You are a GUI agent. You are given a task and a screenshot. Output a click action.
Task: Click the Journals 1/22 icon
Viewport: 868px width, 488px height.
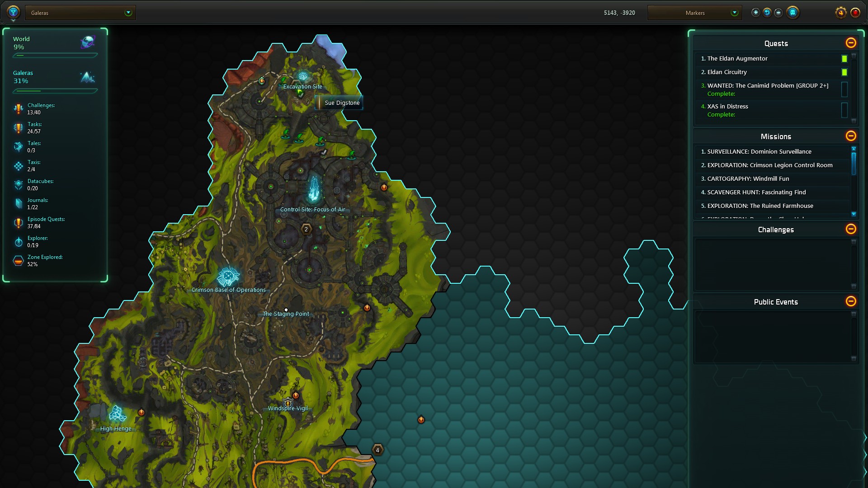pos(18,204)
